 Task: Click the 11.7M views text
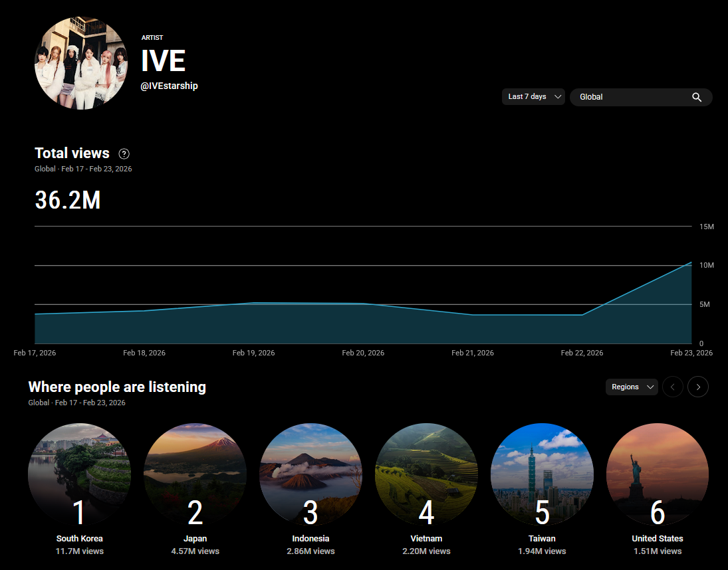79,551
